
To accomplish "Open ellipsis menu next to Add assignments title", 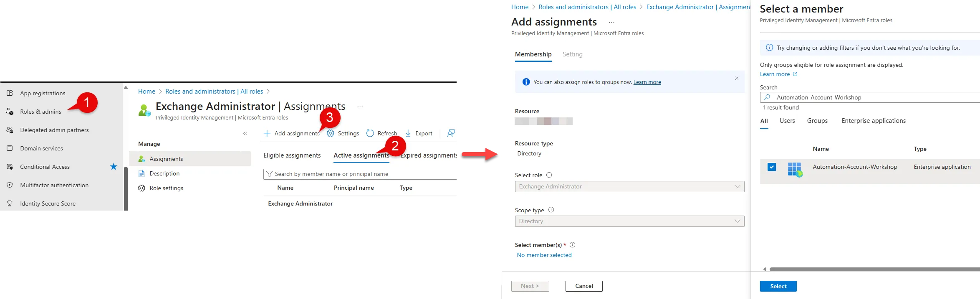I will point(611,22).
